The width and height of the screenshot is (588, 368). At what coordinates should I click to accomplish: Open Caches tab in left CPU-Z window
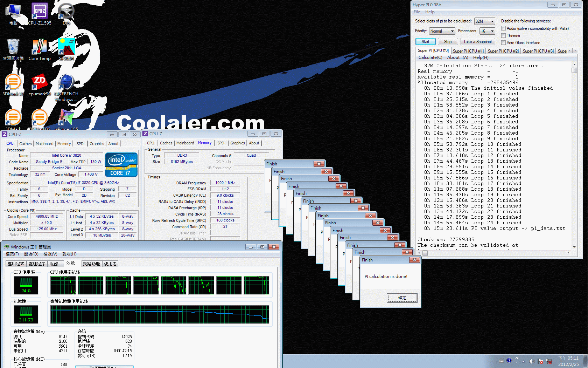(x=26, y=144)
